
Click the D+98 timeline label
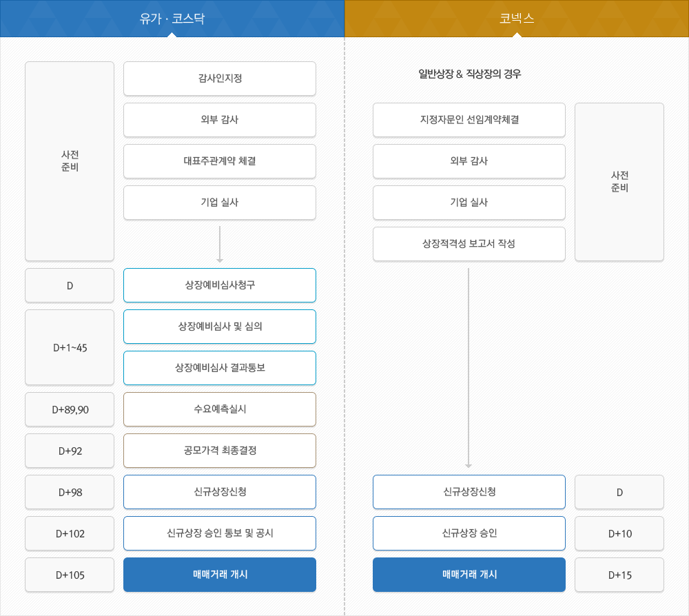(x=70, y=492)
